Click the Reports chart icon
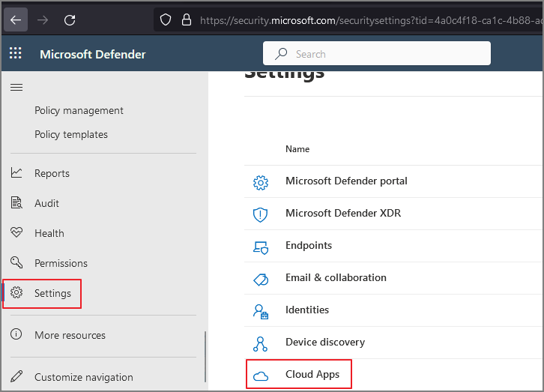544x392 pixels. pyautogui.click(x=16, y=172)
